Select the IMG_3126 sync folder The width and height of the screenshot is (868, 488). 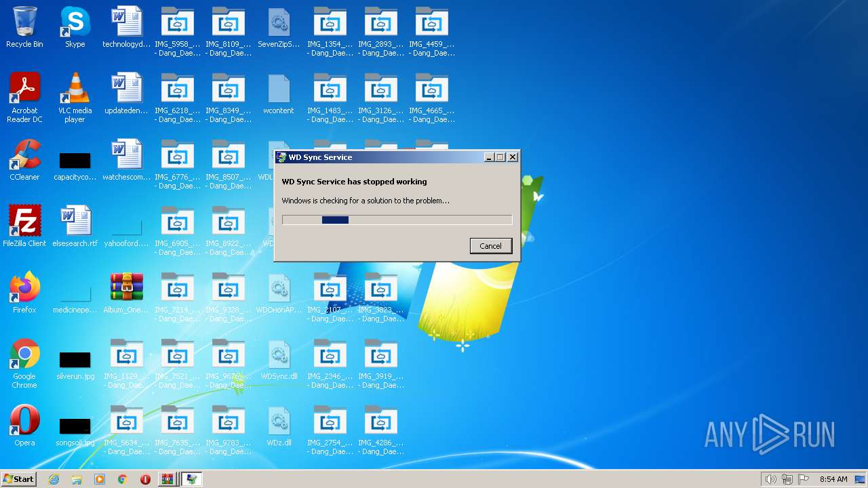point(380,98)
